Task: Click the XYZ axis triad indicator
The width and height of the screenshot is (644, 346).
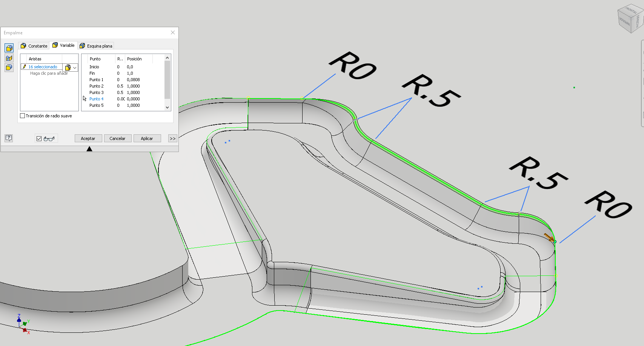Action: pos(23,324)
